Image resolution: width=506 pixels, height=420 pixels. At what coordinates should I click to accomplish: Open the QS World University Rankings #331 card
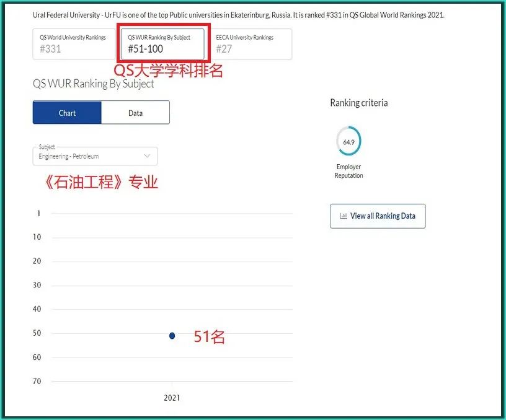tap(74, 43)
